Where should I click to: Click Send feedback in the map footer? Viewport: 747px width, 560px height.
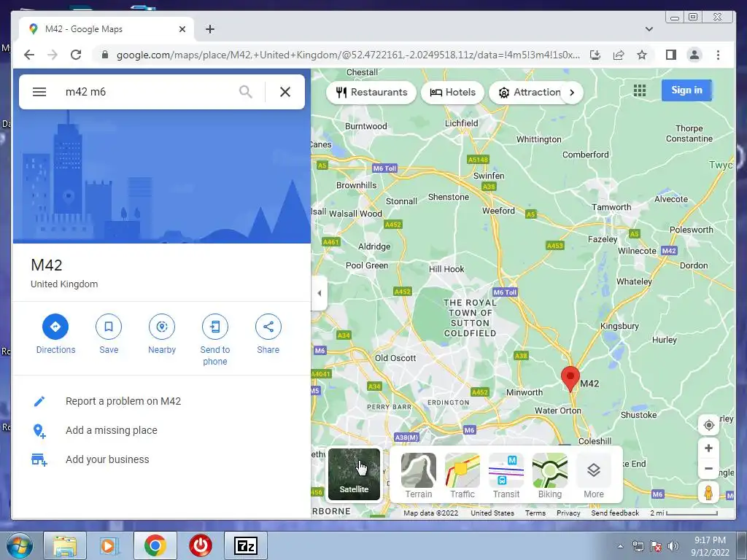pyautogui.click(x=615, y=513)
